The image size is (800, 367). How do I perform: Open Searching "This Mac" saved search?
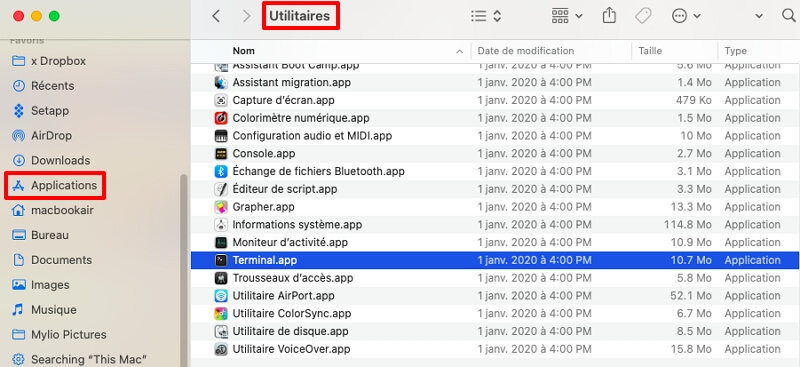point(79,359)
